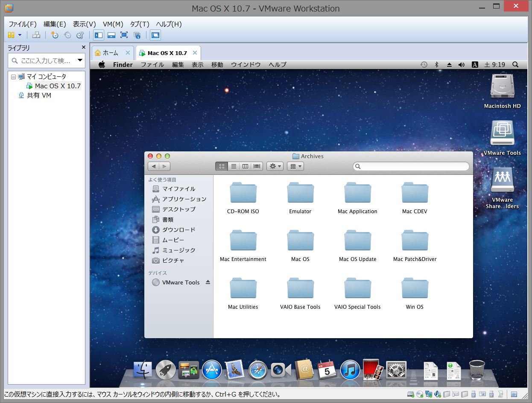
Task: Click the Finder search field
Action: coord(411,166)
